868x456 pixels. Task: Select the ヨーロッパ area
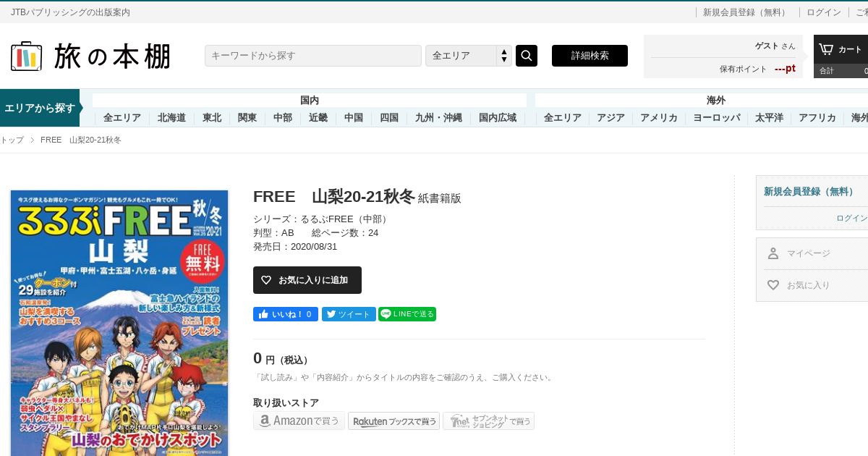coord(717,118)
